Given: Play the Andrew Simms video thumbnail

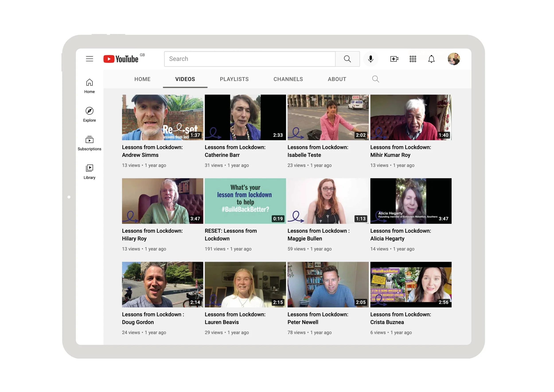Looking at the screenshot, I should (162, 117).
